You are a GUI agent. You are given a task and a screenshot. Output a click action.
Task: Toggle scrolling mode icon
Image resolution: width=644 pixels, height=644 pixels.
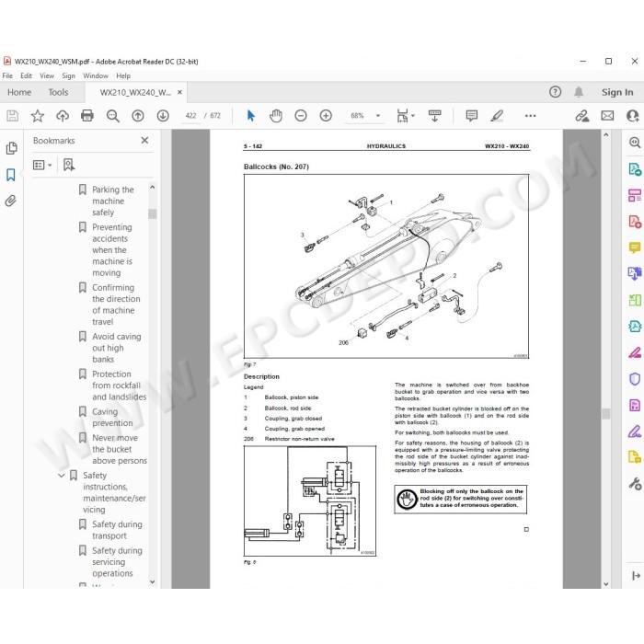[434, 116]
